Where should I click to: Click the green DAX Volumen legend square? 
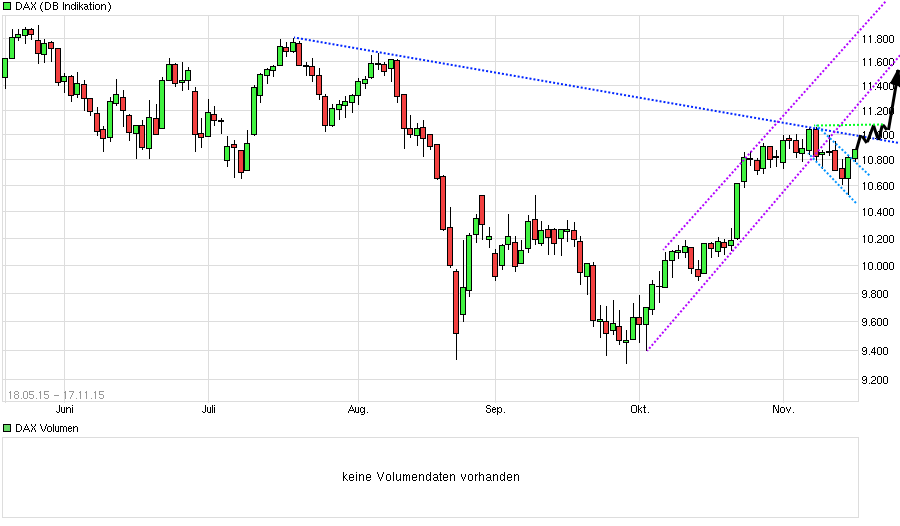(x=6, y=427)
